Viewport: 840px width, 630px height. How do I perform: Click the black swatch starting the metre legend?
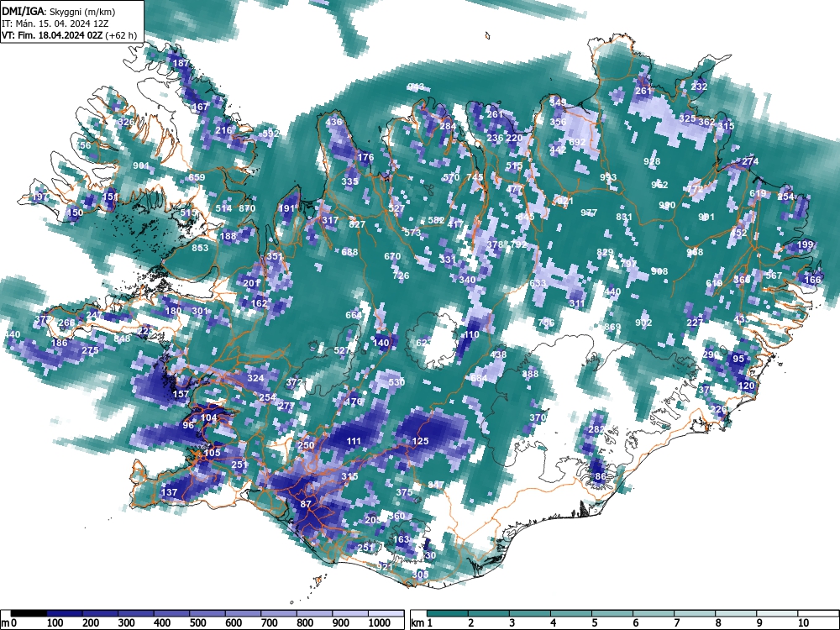[x=29, y=613]
